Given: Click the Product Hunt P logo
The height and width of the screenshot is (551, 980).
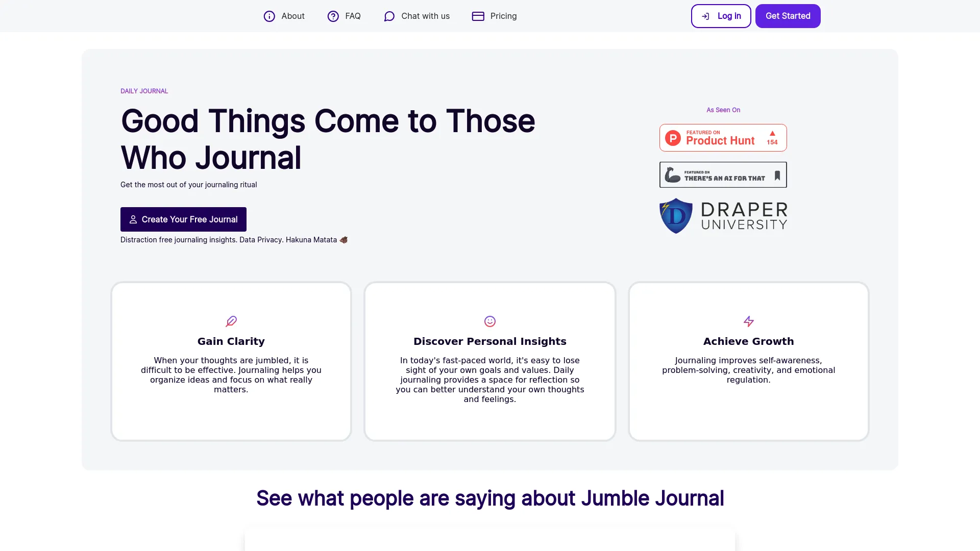Looking at the screenshot, I should (x=673, y=138).
